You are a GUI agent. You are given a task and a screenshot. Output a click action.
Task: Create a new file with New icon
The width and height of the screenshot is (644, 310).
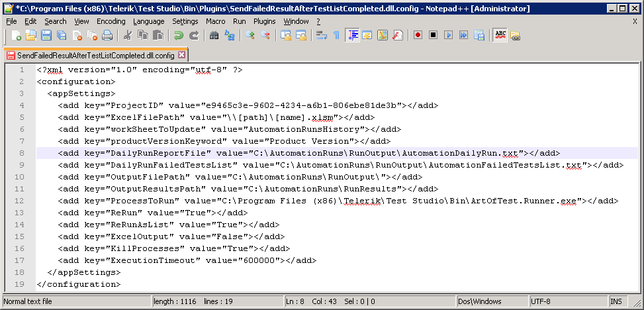click(x=16, y=35)
